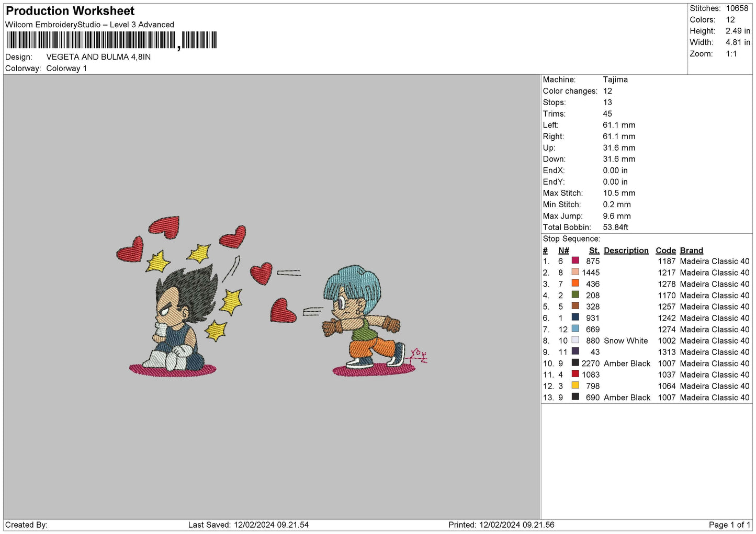
Task: Click the Zoom value 1:1
Action: click(x=731, y=54)
